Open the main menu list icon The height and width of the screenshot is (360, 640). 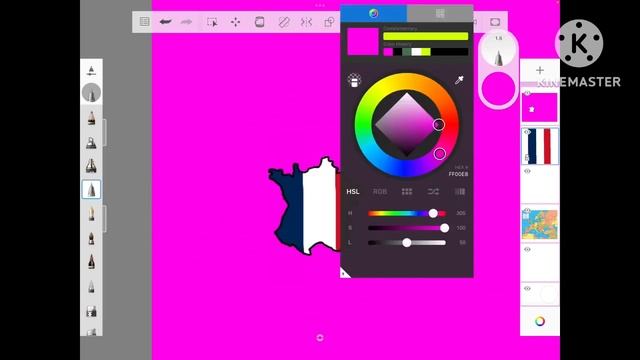pos(144,22)
